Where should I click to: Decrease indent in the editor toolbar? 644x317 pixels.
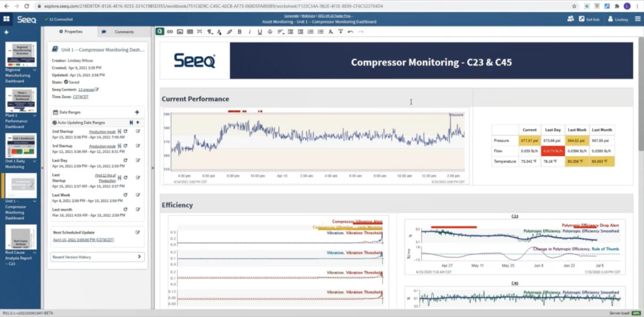291,32
